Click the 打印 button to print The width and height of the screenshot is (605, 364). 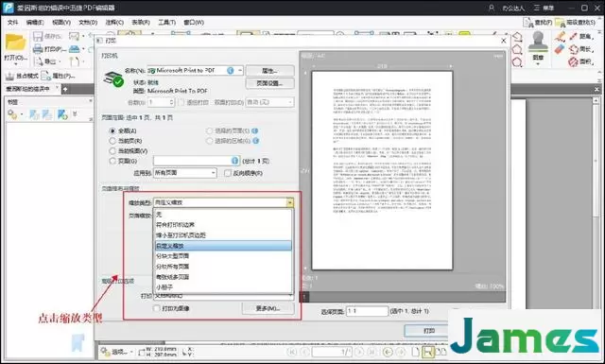tap(428, 331)
